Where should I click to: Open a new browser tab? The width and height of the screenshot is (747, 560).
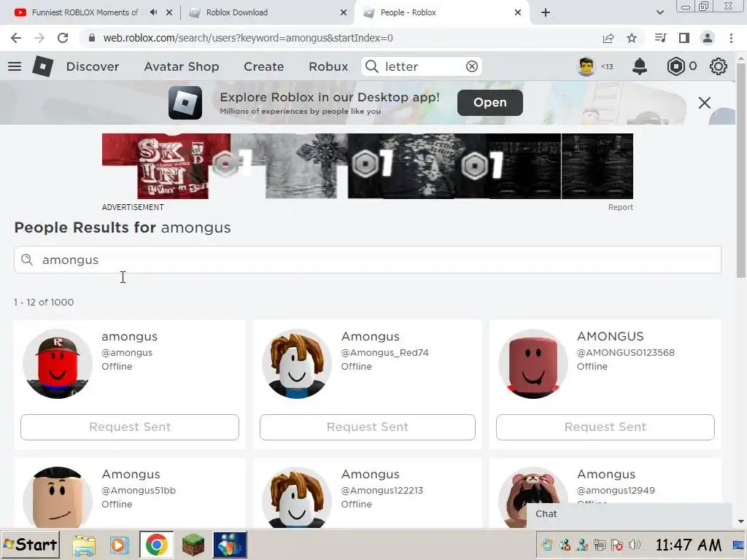[x=546, y=12]
